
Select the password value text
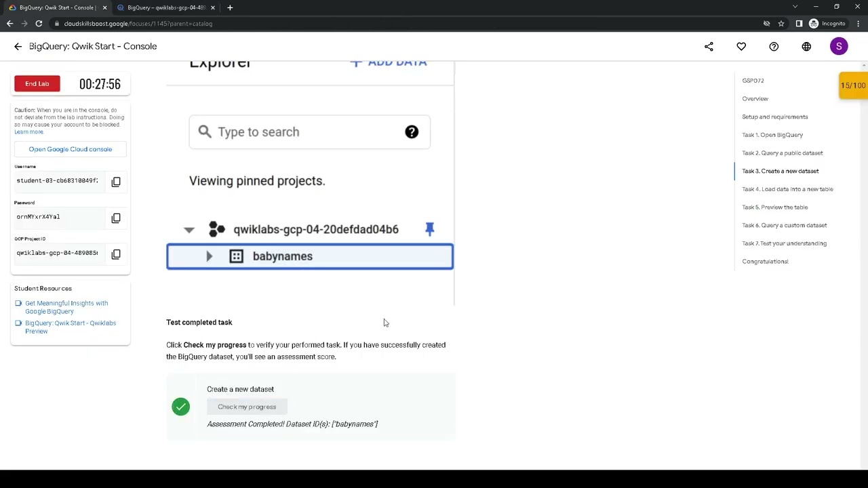(x=39, y=217)
